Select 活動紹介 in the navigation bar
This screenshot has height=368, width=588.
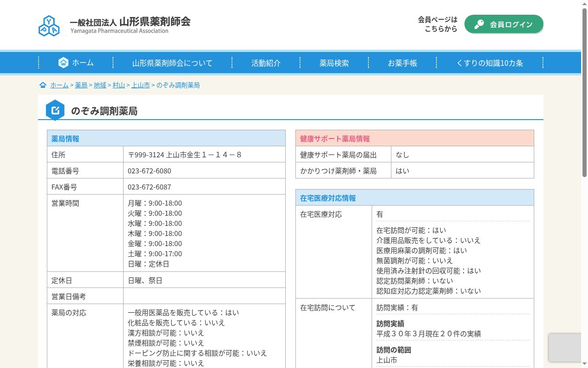[x=266, y=63]
